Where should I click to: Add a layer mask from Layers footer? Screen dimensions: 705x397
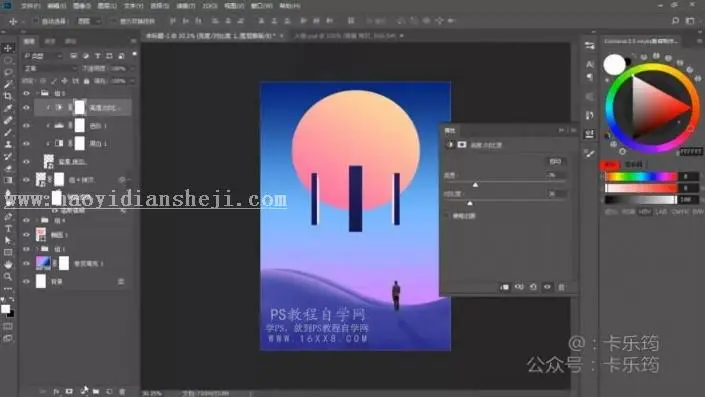tap(69, 392)
